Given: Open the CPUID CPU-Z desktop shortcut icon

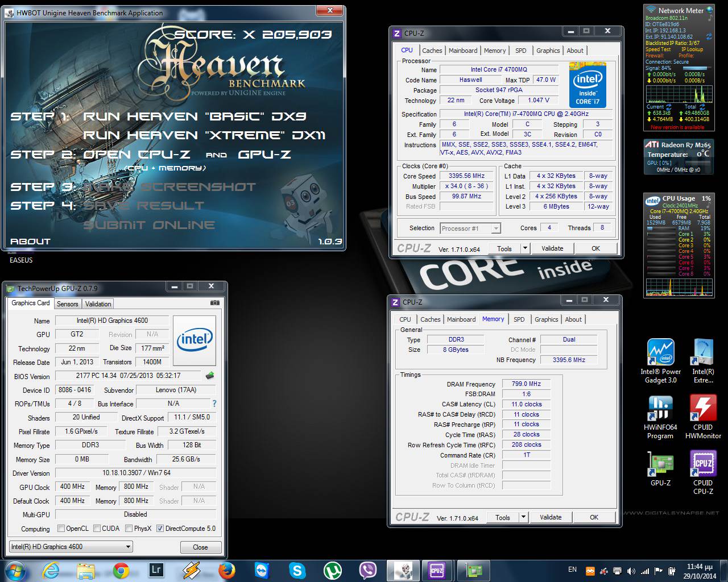Looking at the screenshot, I should (703, 472).
